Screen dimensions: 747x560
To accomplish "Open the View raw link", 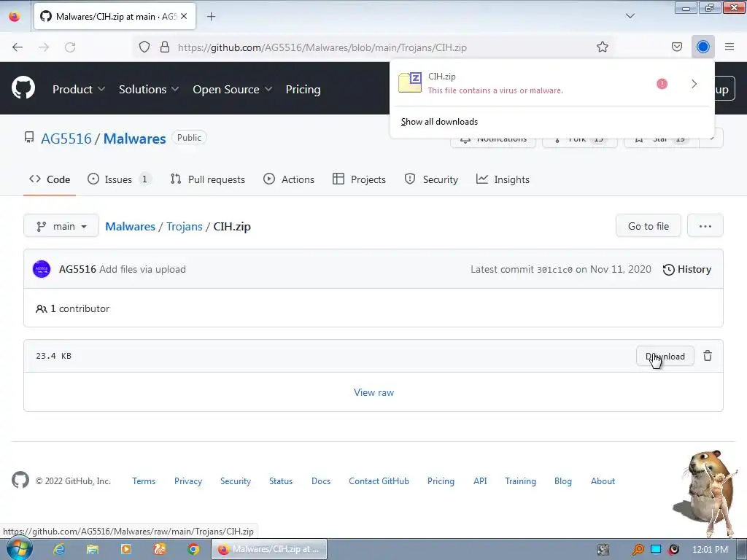I will (374, 392).
